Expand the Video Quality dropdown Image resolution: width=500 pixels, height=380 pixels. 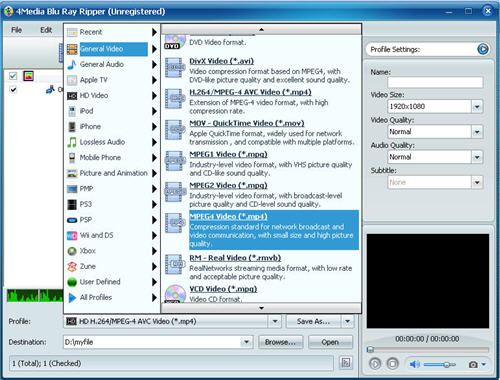[x=477, y=132]
